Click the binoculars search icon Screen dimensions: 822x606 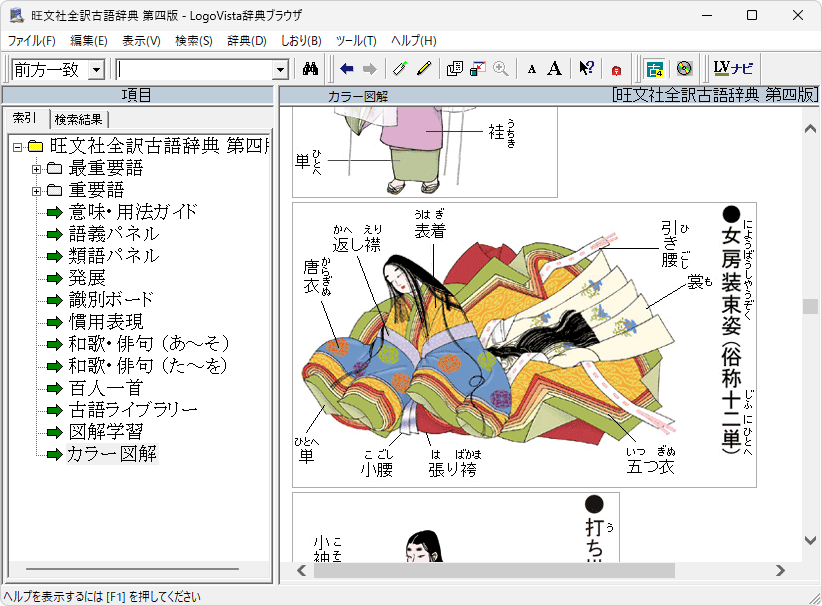click(310, 69)
